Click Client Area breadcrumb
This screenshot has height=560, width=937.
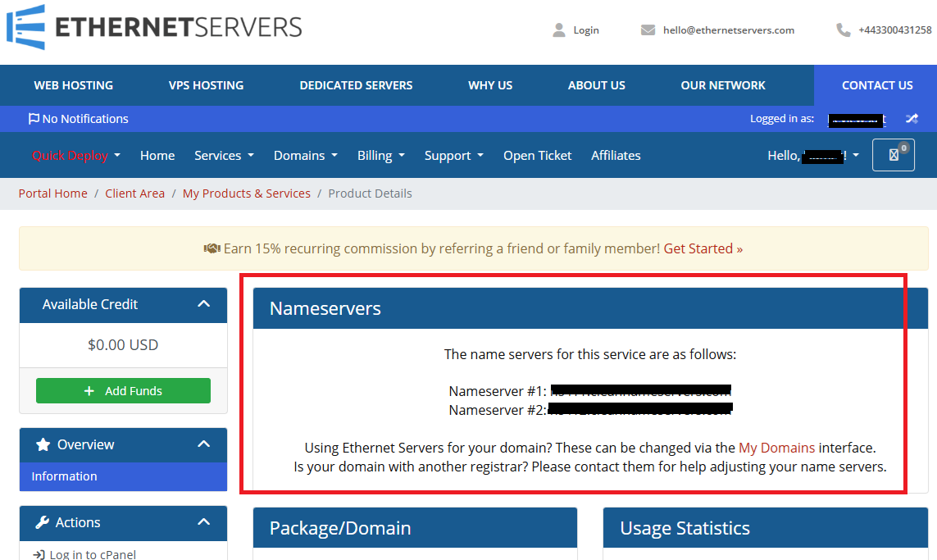pos(134,193)
